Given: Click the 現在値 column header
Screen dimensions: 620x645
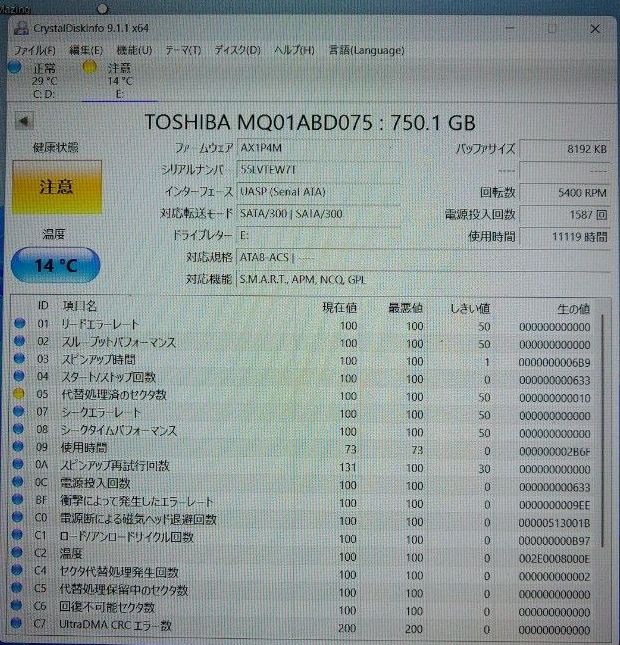Looking at the screenshot, I should coord(339,308).
